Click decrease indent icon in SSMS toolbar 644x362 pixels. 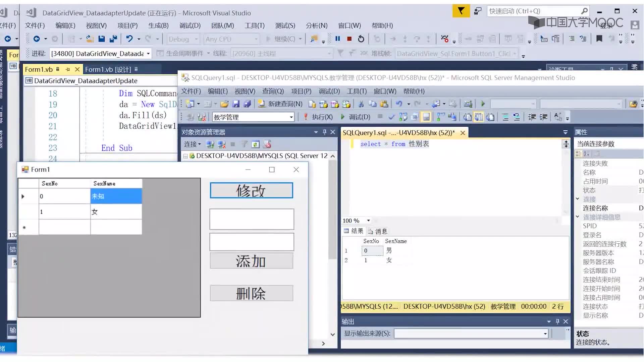[x=532, y=117]
